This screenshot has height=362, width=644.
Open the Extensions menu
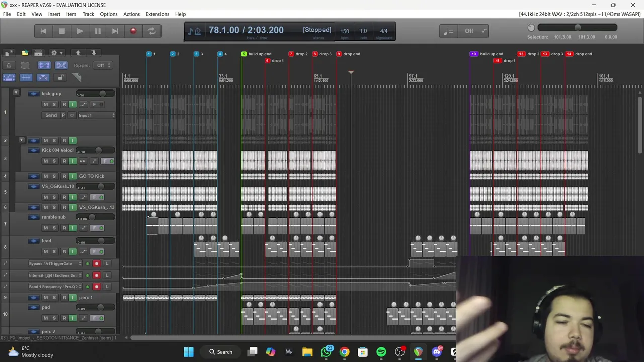click(x=157, y=14)
